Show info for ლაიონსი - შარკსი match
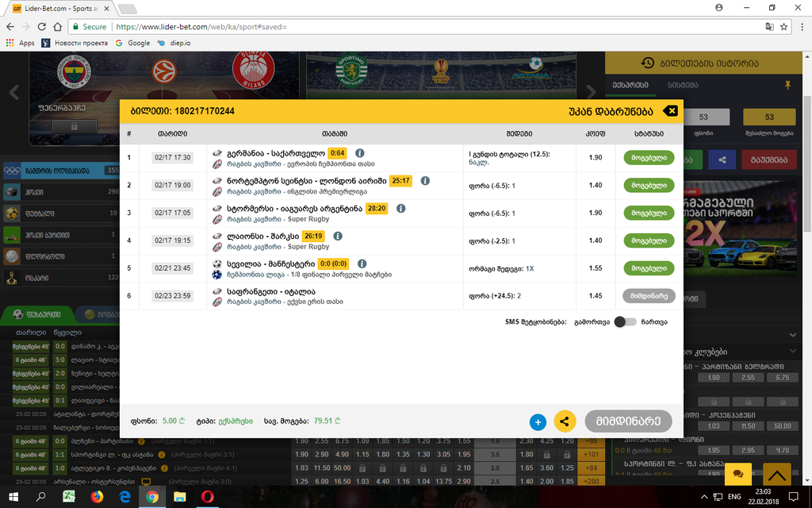This screenshot has width=812, height=508. 338,236
